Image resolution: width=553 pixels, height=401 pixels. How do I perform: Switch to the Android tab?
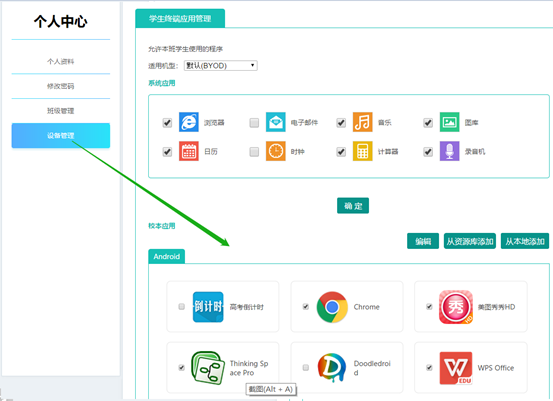[x=166, y=256]
